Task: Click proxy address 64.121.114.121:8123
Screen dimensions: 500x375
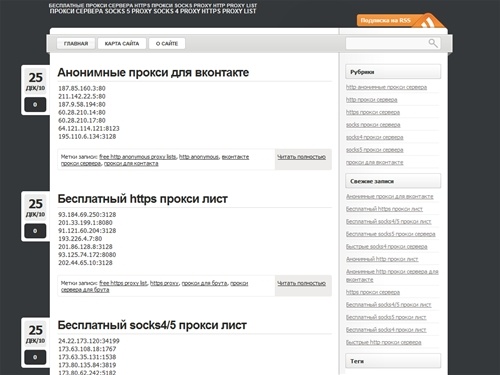Action: click(x=89, y=128)
